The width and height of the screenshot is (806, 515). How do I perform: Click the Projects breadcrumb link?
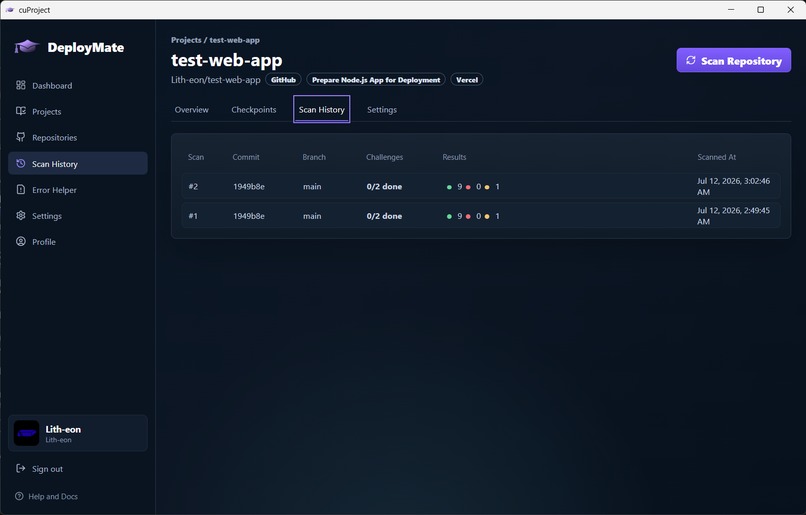186,40
